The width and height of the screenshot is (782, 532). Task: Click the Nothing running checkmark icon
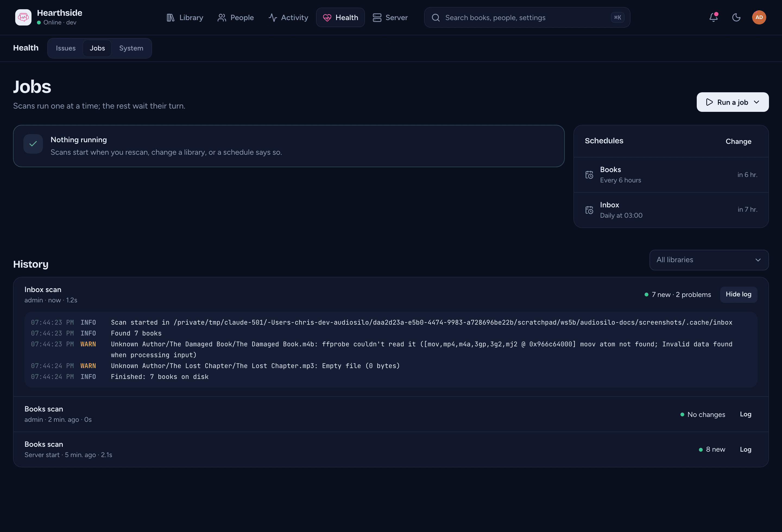tap(33, 144)
